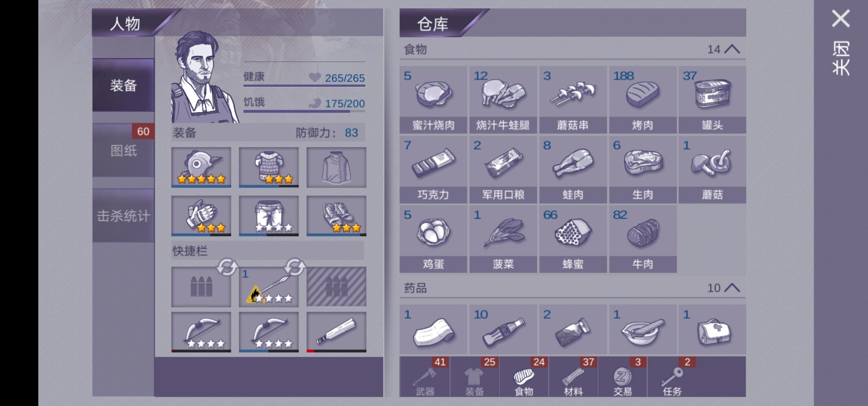Filter warehouse by 武器
The width and height of the screenshot is (868, 406).
[425, 377]
